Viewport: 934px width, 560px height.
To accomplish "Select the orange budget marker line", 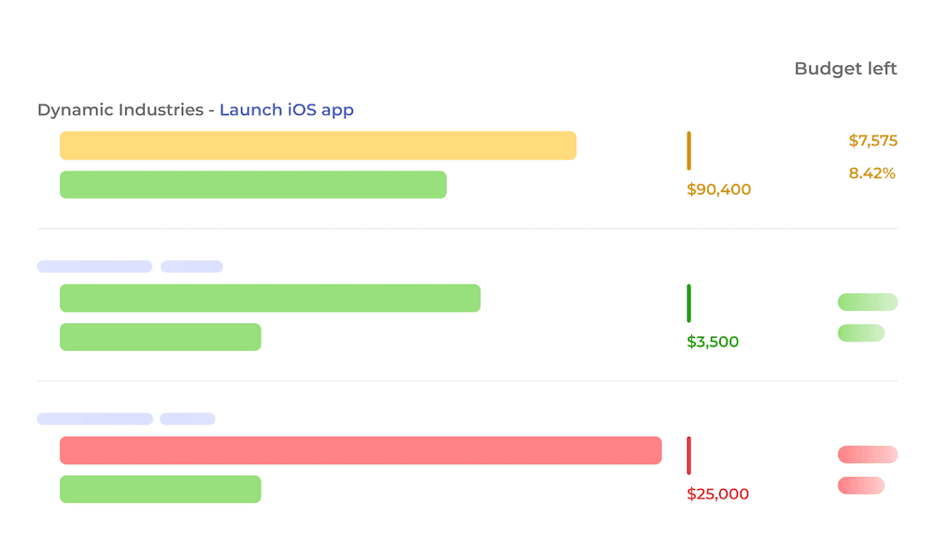I will tap(689, 151).
